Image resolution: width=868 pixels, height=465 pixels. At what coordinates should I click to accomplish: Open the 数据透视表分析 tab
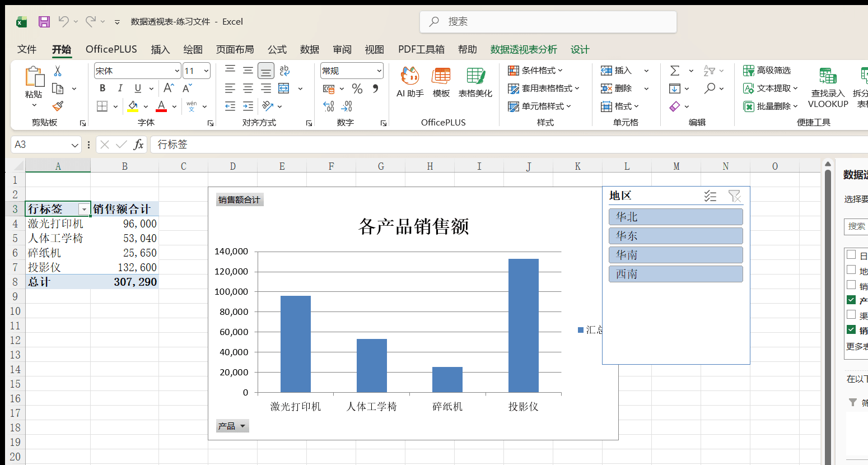pyautogui.click(x=524, y=49)
